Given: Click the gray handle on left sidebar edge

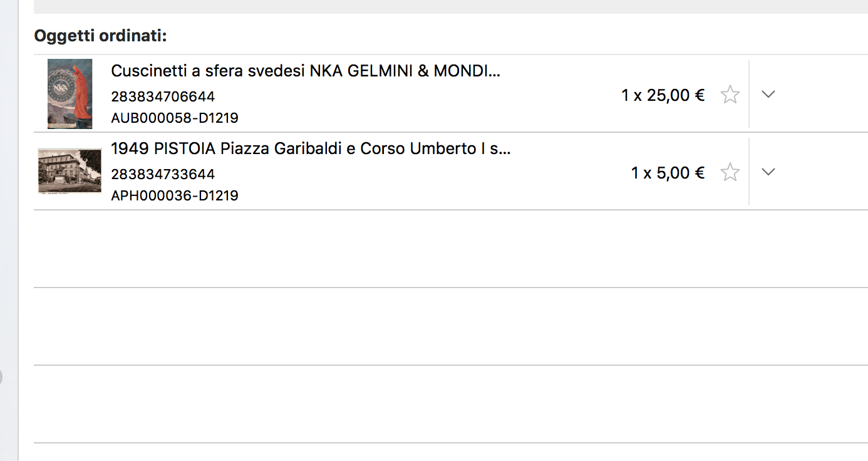Looking at the screenshot, I should tap(1, 377).
